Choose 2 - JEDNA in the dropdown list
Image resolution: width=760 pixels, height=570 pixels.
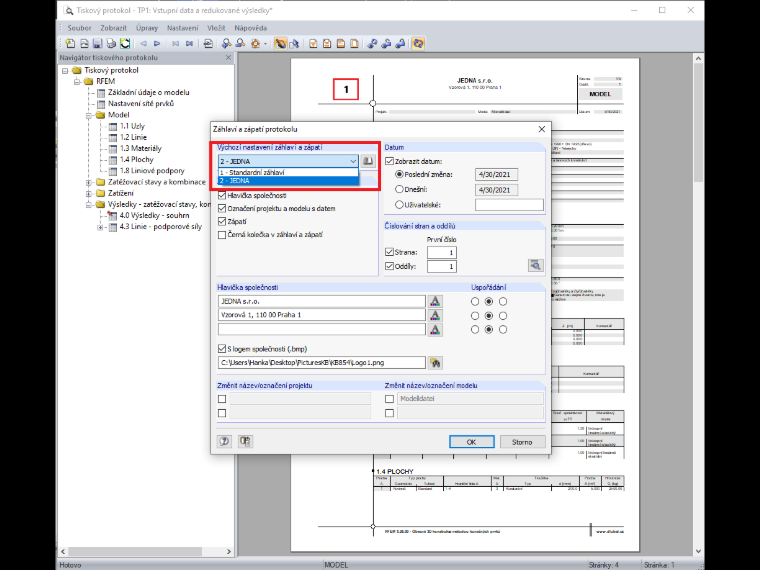click(x=288, y=180)
